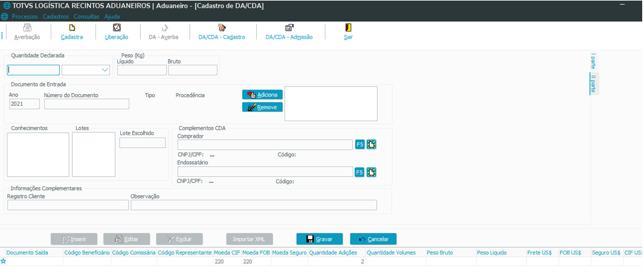The image size is (644, 273).
Task: Click the Lote Escolhido field
Action: click(x=143, y=143)
